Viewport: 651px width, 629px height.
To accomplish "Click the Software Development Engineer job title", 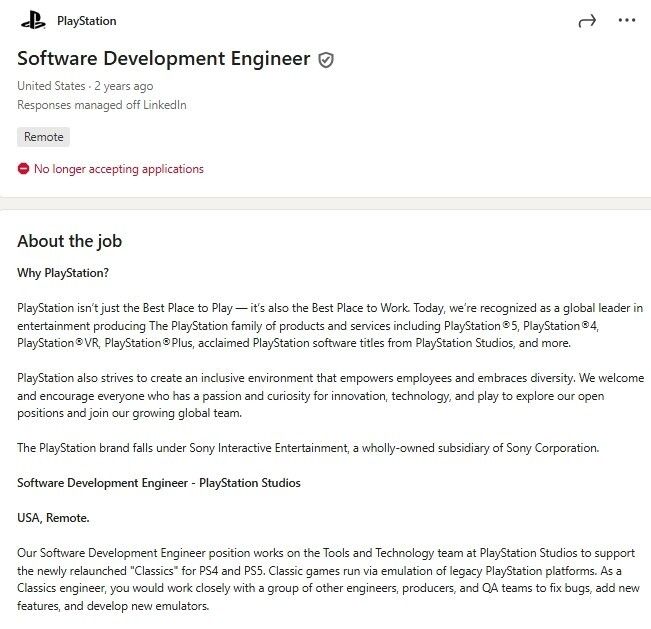I will tap(164, 58).
